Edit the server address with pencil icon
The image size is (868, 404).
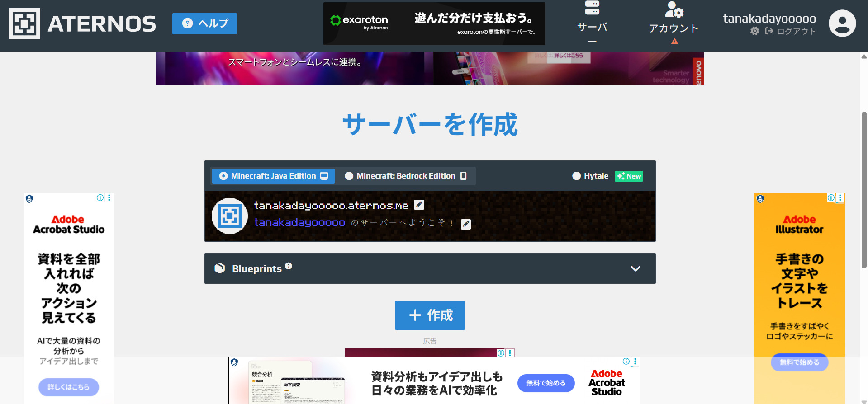pyautogui.click(x=419, y=205)
